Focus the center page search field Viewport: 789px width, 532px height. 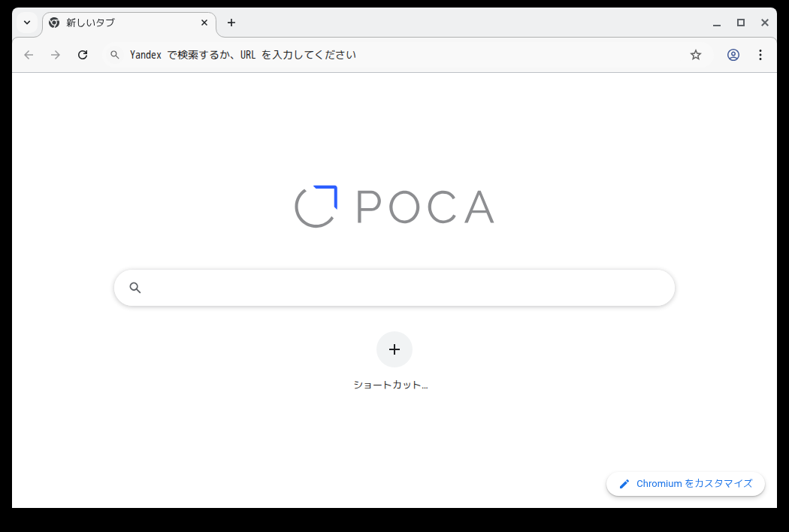(406, 288)
